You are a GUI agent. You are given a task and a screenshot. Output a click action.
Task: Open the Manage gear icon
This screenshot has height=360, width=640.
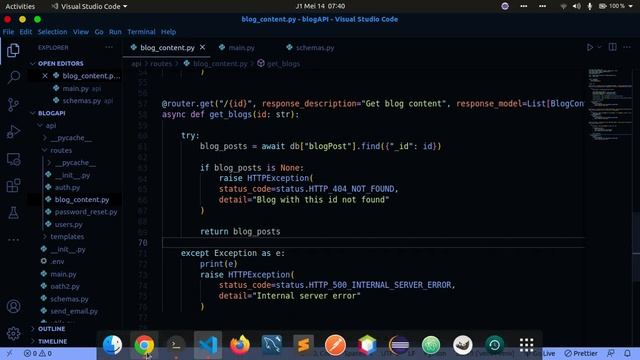13,333
